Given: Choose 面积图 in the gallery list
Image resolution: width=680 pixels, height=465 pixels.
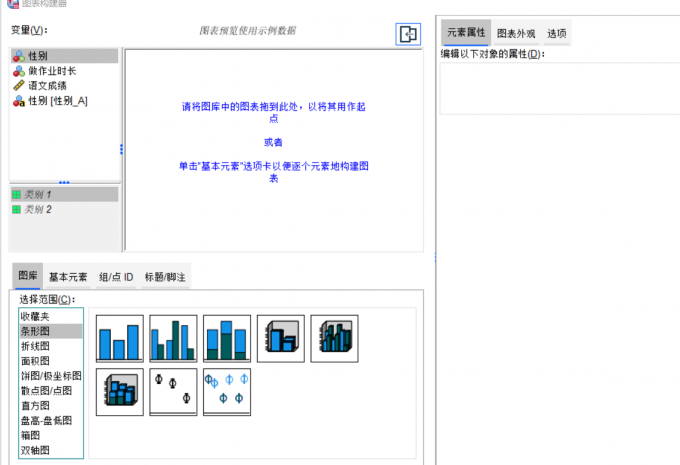Looking at the screenshot, I should pyautogui.click(x=51, y=361).
